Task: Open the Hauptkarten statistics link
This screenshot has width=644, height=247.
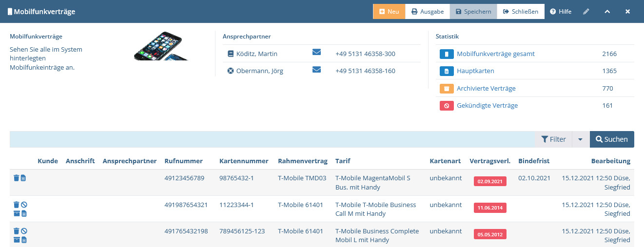Action: (x=475, y=71)
